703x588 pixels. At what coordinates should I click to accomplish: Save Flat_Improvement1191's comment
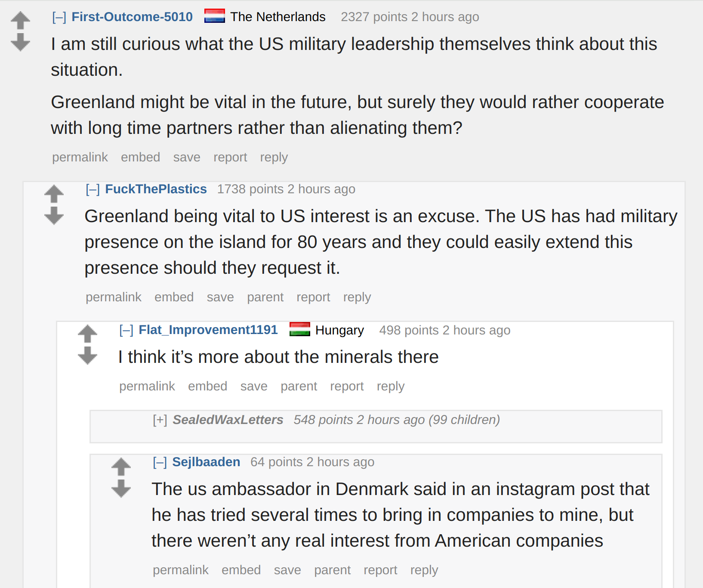(x=254, y=386)
